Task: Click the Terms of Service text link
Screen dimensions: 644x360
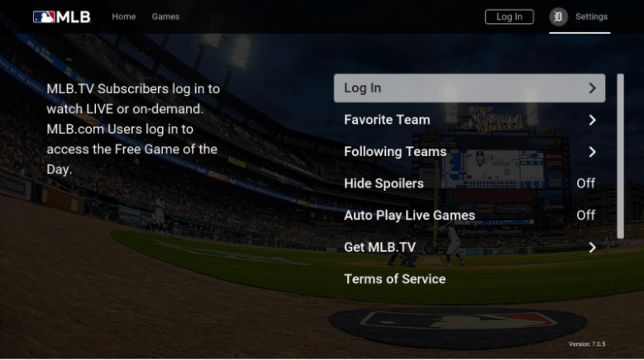Action: click(395, 279)
